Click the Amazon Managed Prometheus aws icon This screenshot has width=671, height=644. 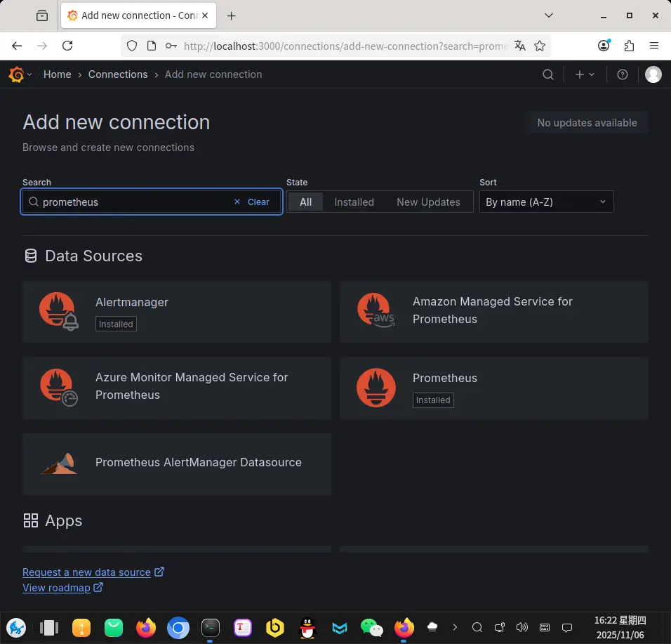point(376,311)
